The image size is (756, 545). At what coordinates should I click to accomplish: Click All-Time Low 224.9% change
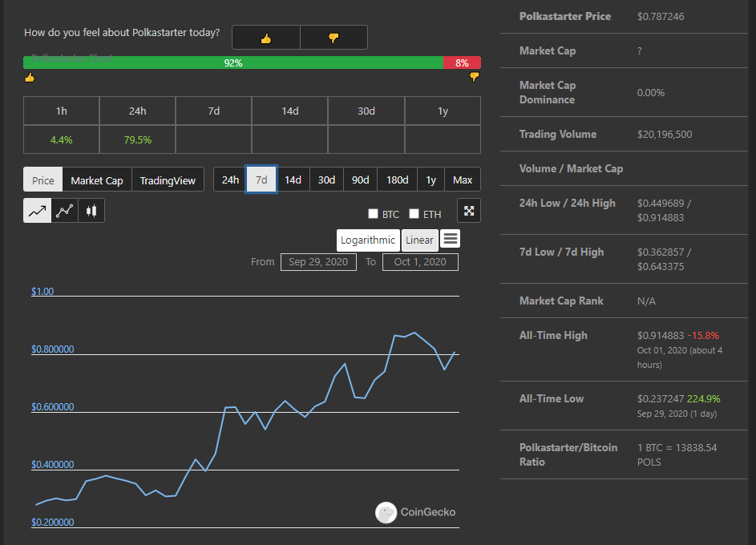click(x=703, y=399)
